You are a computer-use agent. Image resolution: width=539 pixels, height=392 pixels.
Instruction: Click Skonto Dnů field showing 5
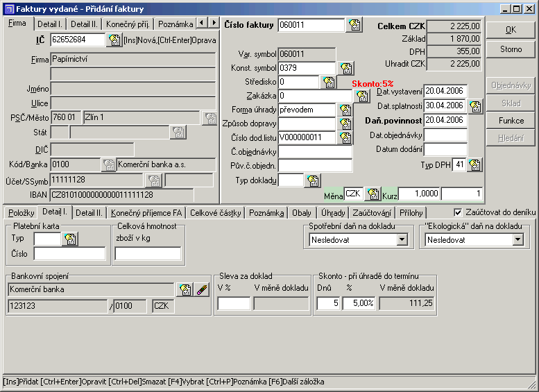pos(329,303)
